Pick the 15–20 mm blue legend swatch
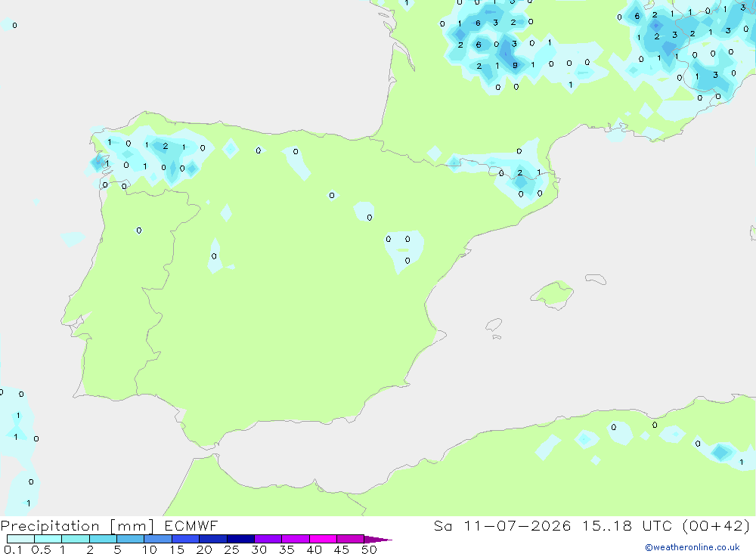 pos(186,539)
